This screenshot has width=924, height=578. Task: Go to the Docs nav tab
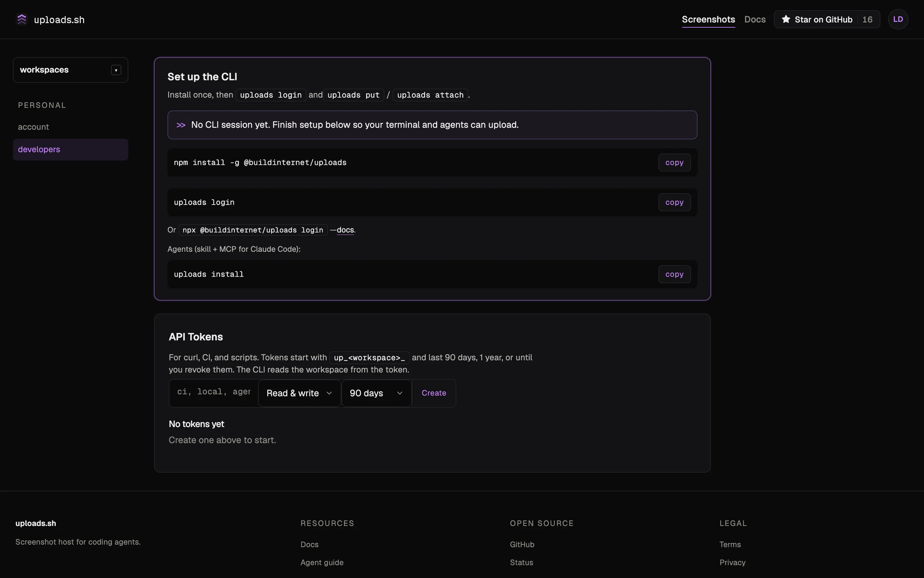coord(755,19)
